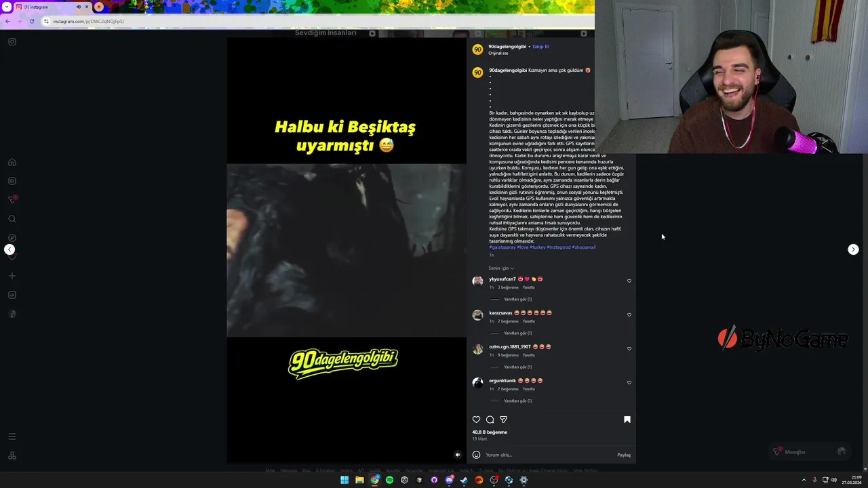This screenshot has height=488, width=868.
Task: Click the browser back arrow
Action: pos(7,21)
